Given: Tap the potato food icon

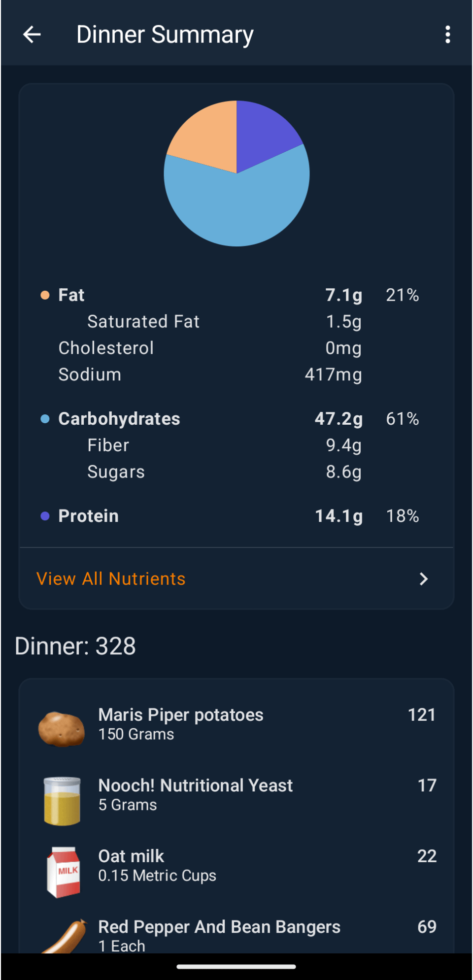Looking at the screenshot, I should [62, 729].
